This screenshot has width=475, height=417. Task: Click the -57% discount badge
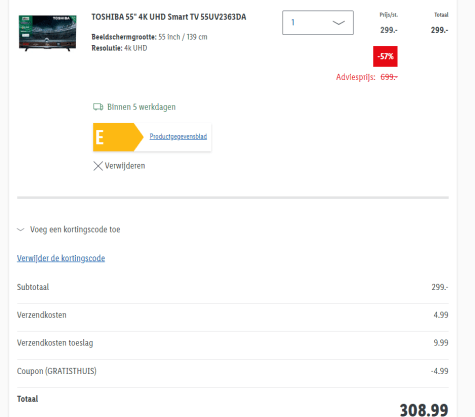point(385,56)
